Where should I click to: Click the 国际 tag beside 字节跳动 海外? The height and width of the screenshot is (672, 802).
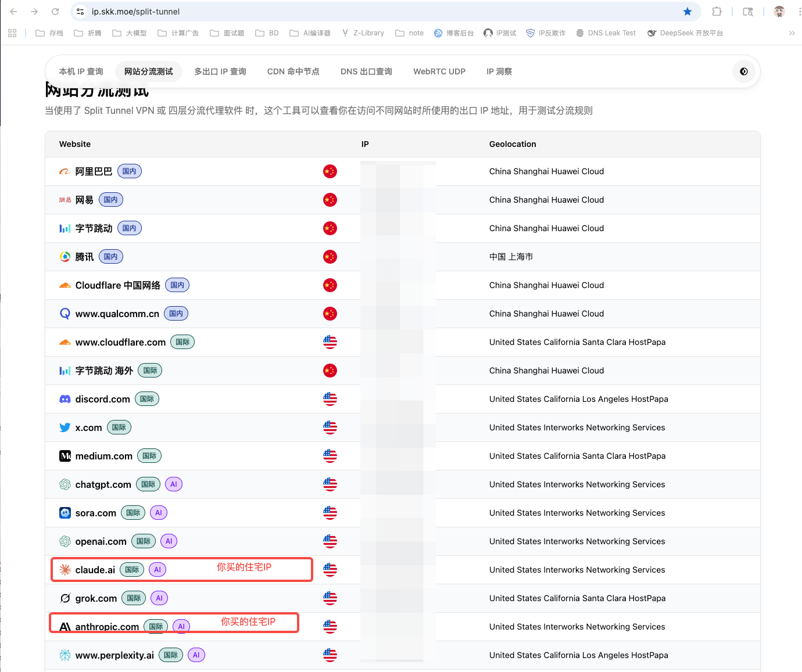(150, 371)
